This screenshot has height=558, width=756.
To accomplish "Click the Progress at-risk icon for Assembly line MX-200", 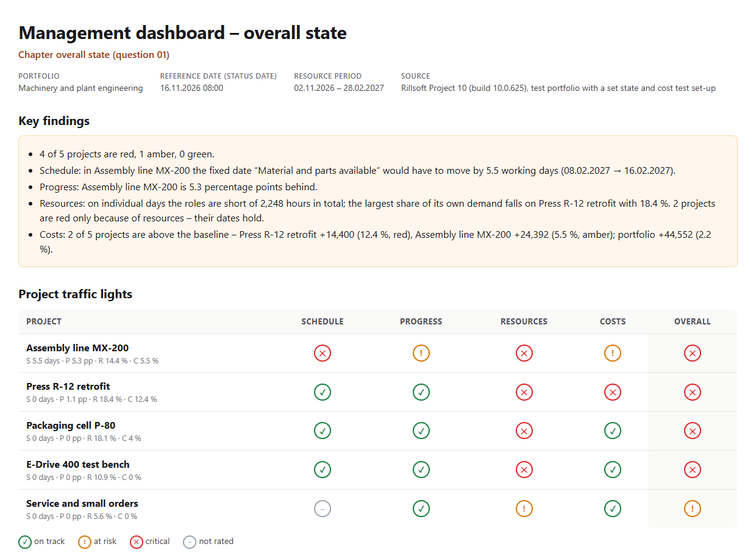I will point(421,353).
